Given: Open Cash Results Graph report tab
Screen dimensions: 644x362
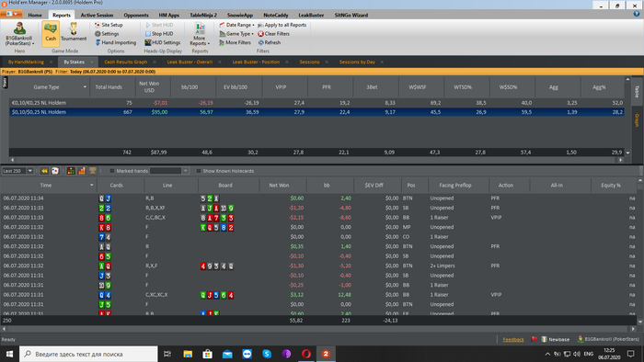Looking at the screenshot, I should (125, 62).
